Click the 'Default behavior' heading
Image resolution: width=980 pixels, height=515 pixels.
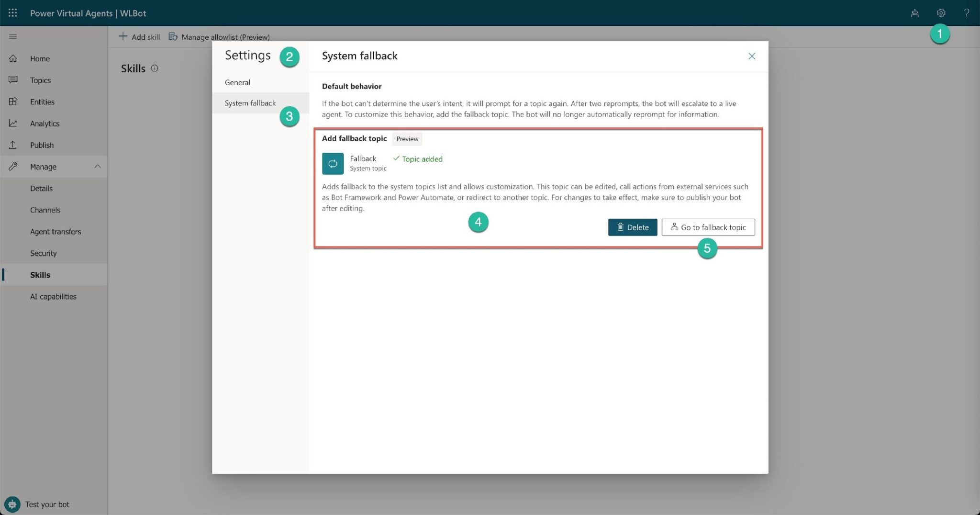tap(352, 86)
